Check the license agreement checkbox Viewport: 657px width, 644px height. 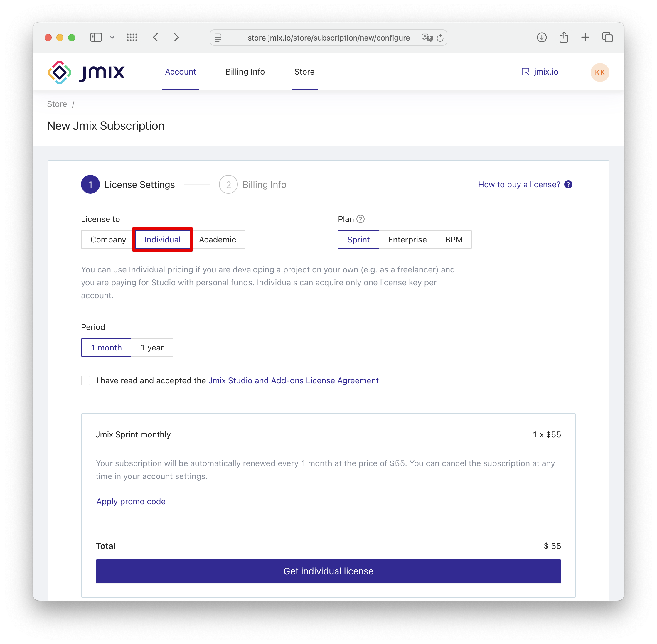point(86,380)
